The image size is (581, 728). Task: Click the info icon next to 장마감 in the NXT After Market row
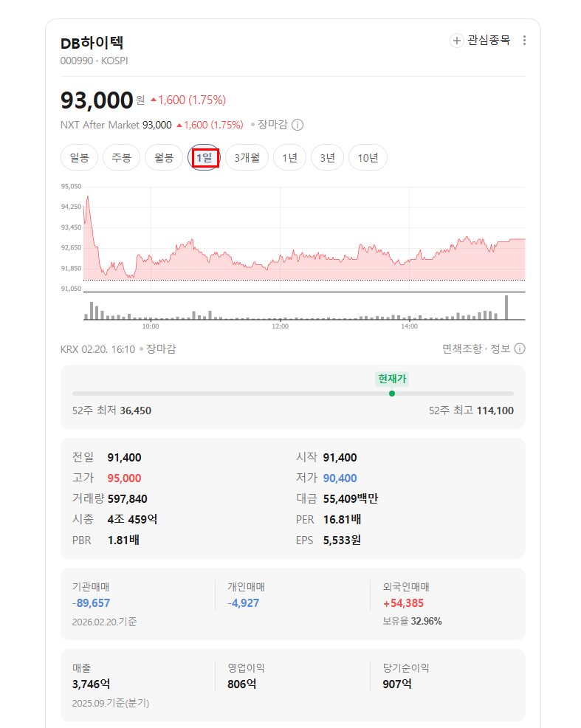(298, 125)
